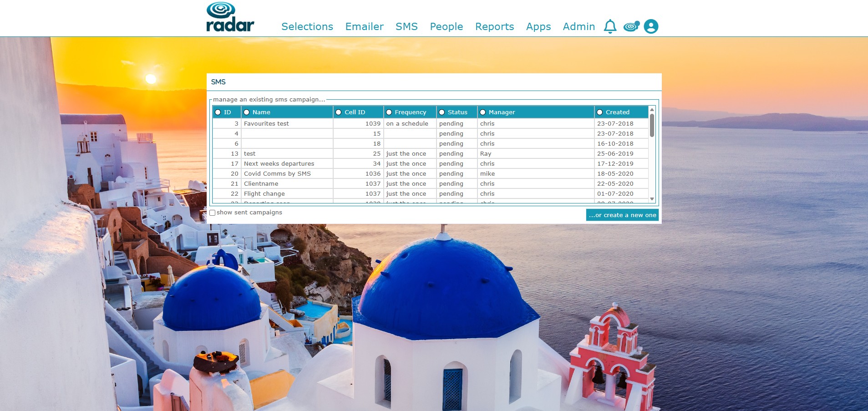Select the Covid Comms by SMS campaign row
The image size is (868, 411).
(430, 174)
